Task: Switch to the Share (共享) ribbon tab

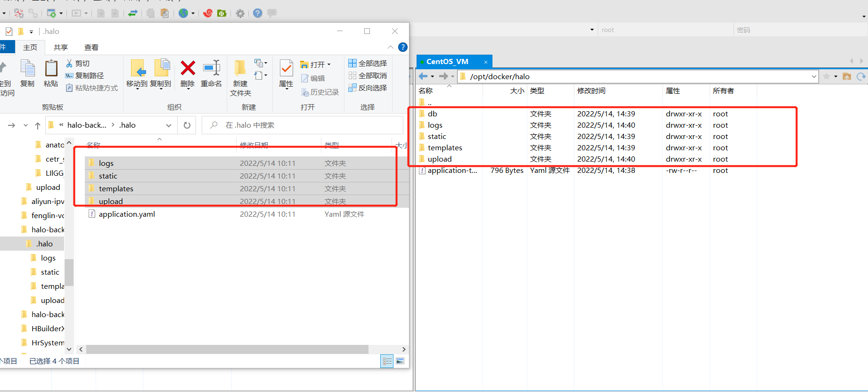Action: click(x=60, y=47)
